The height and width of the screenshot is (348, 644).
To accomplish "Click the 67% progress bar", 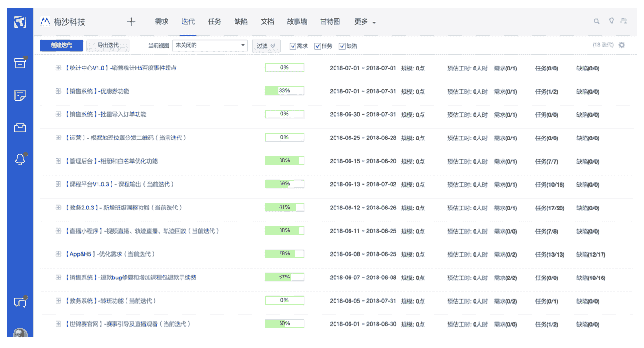I will [284, 277].
